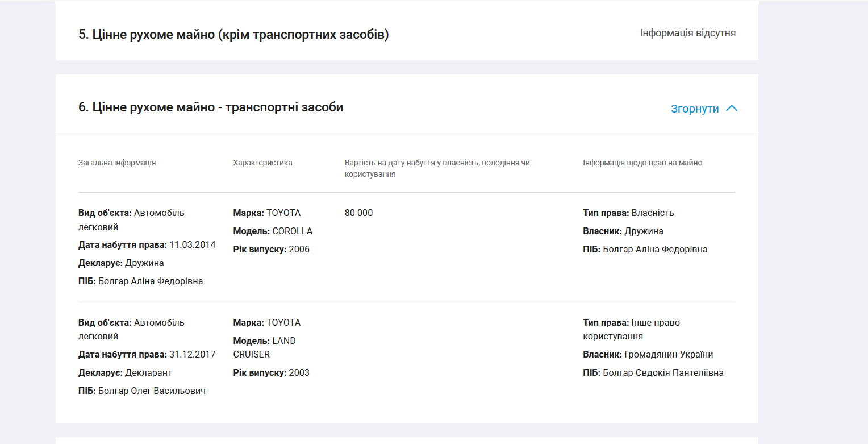868x444 pixels.
Task: Click acquisition date 31.12.2017
Action: point(192,354)
